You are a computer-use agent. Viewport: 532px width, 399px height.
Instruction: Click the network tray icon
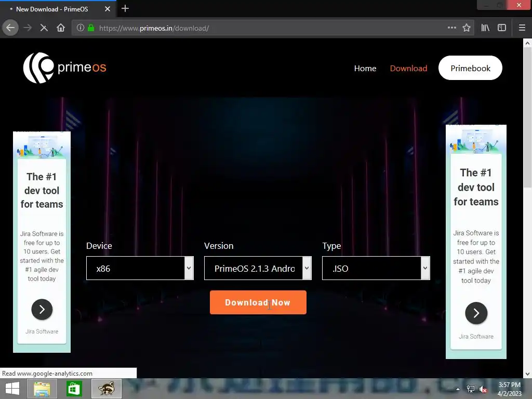[x=471, y=389]
